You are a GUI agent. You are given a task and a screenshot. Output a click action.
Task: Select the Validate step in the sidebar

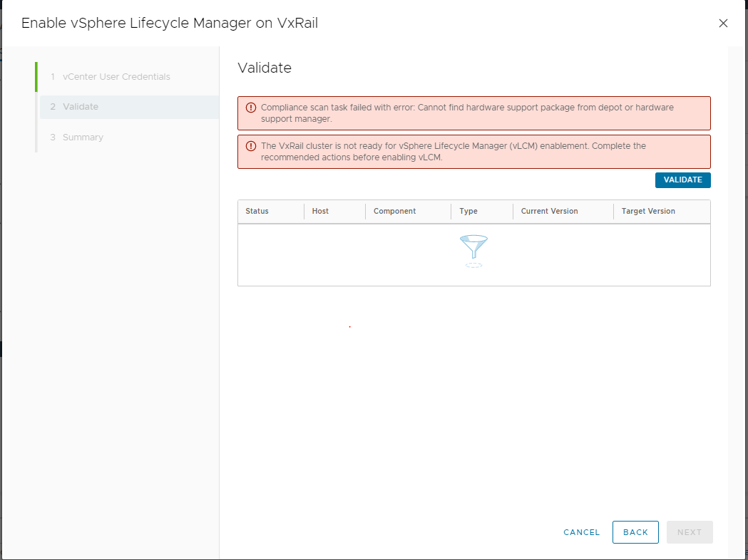pos(81,106)
